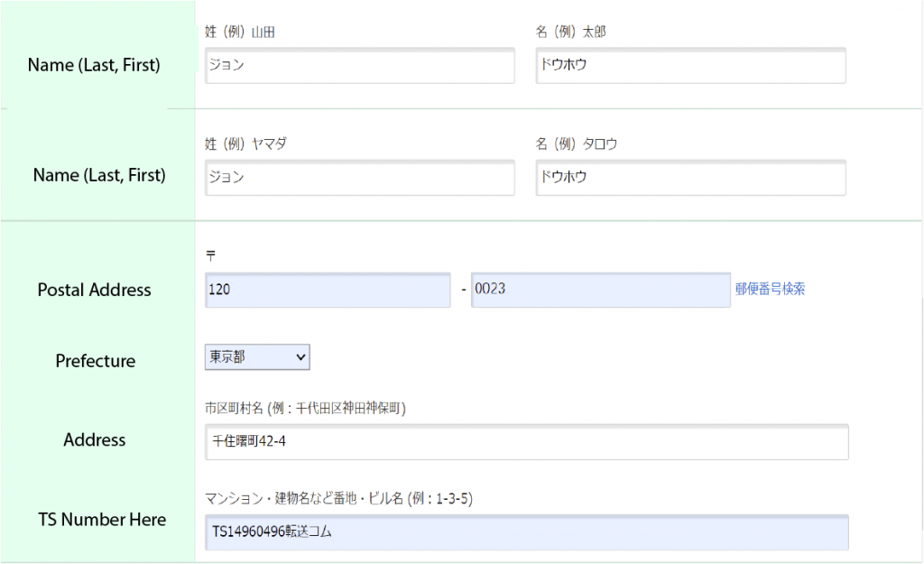Click the kanji first name field under 名（例）太郎
Viewport: 924px width, 564px height.
point(690,66)
